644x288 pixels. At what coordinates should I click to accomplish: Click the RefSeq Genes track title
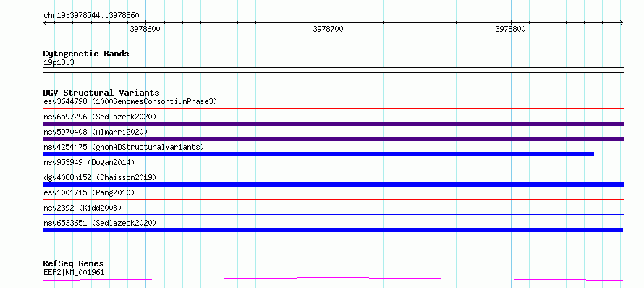click(x=74, y=263)
